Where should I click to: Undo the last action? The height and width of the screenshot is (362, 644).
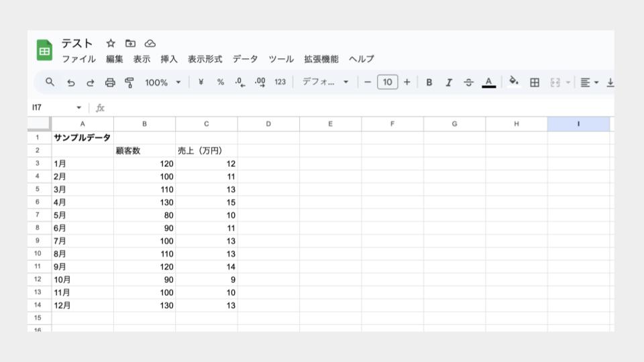pos(70,82)
